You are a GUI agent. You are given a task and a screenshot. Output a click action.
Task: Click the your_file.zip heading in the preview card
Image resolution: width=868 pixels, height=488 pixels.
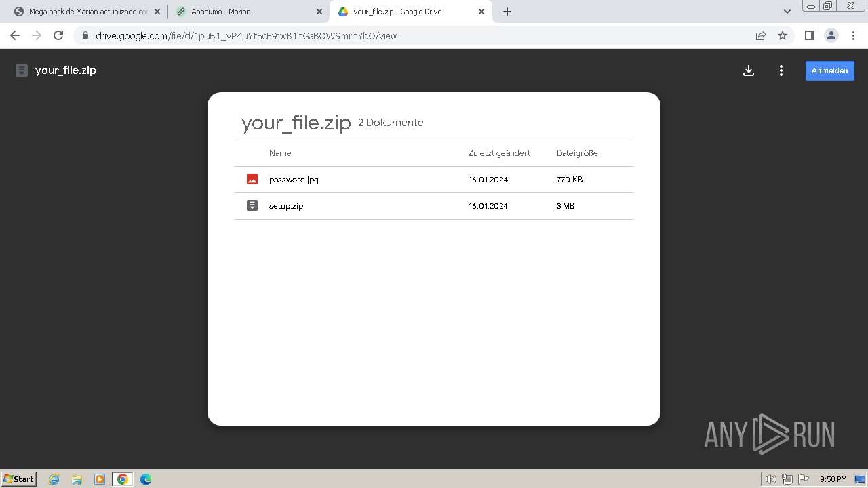(x=296, y=123)
